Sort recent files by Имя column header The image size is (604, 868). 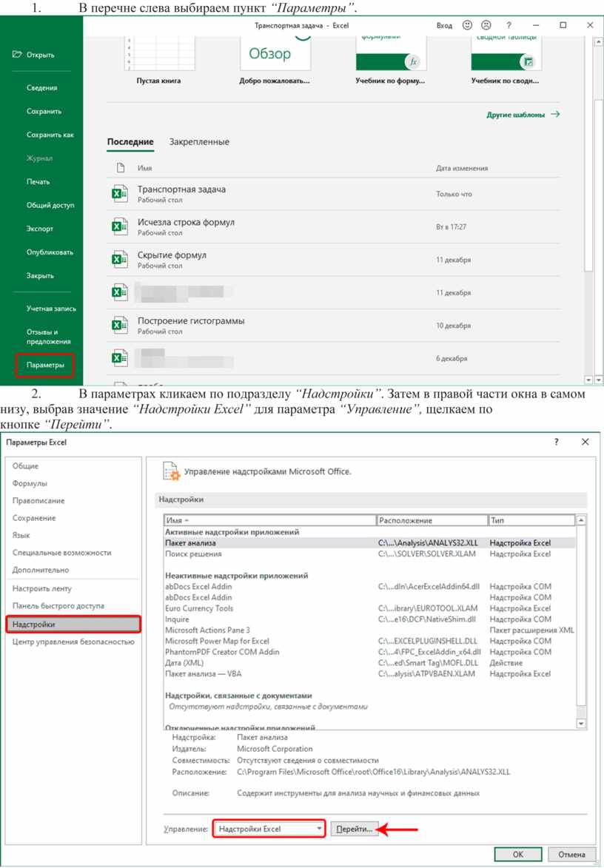(x=144, y=168)
